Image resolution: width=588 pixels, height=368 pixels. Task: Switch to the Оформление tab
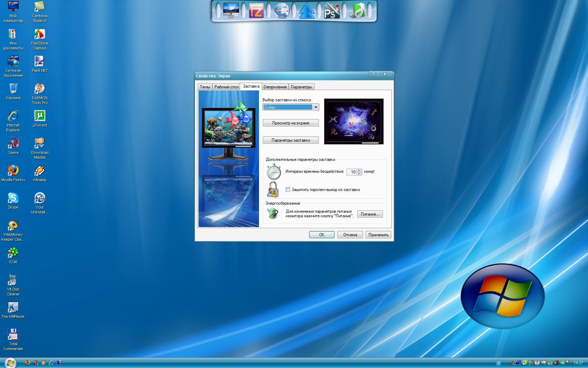pos(275,87)
